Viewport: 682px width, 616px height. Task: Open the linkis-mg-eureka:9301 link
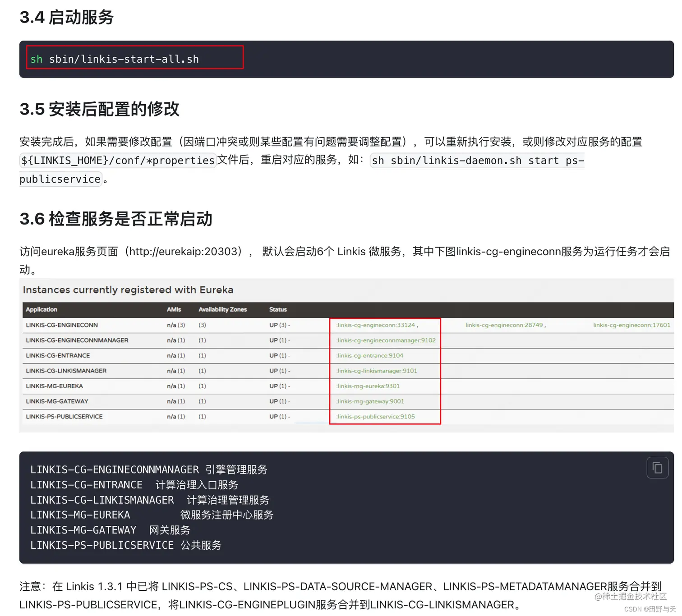pos(368,386)
